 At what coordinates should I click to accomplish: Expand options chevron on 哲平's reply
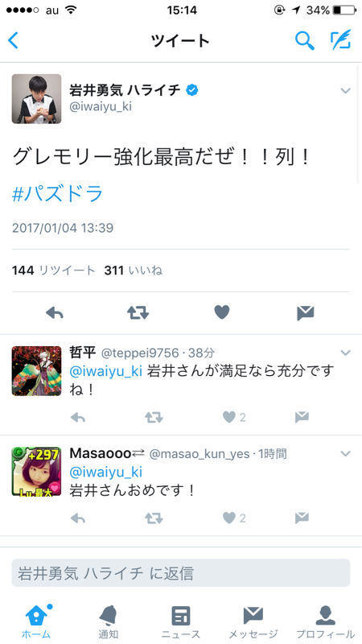(x=346, y=353)
